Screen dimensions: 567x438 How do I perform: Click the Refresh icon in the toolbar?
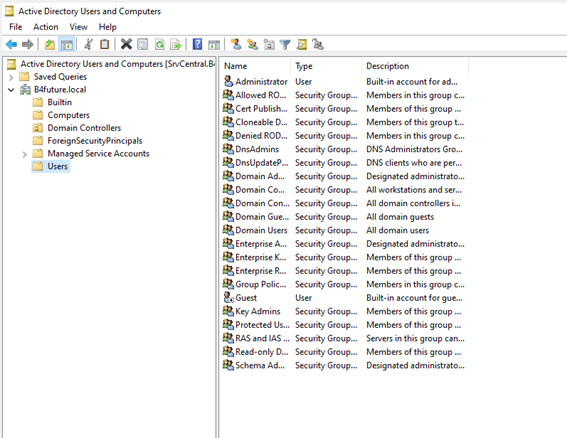[159, 44]
